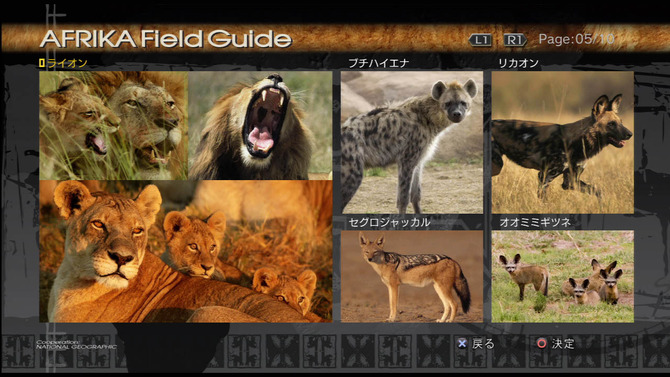Screen dimensions: 670x377
Task: Open the spotted hyena photo
Action: pyautogui.click(x=412, y=142)
